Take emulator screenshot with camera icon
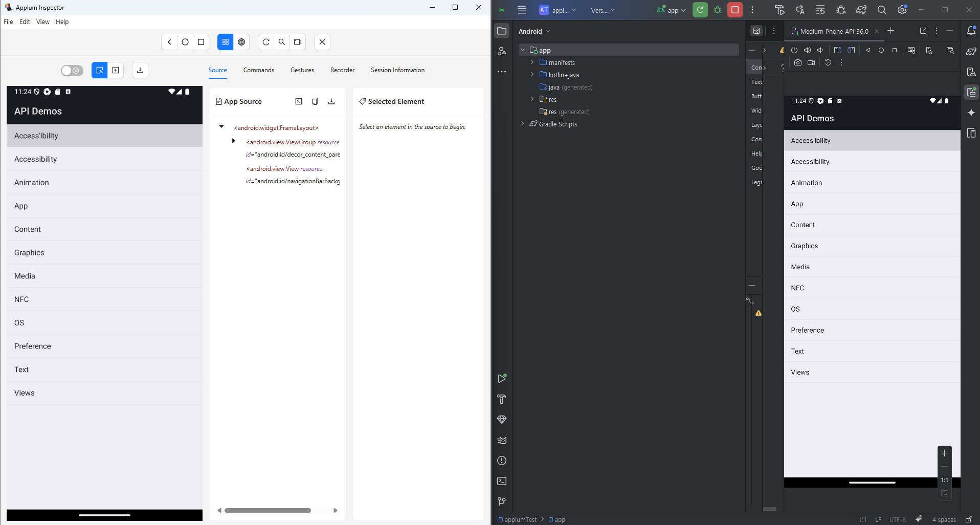Image resolution: width=980 pixels, height=525 pixels. point(798,62)
